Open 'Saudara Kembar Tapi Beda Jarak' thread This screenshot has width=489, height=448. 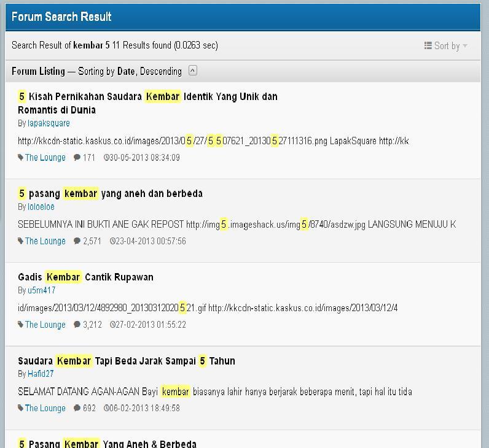click(126, 361)
